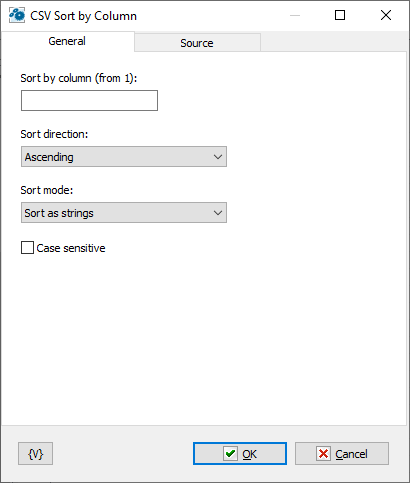This screenshot has height=483, width=410.
Task: Click the Case sensitive label text
Action: [x=71, y=248]
